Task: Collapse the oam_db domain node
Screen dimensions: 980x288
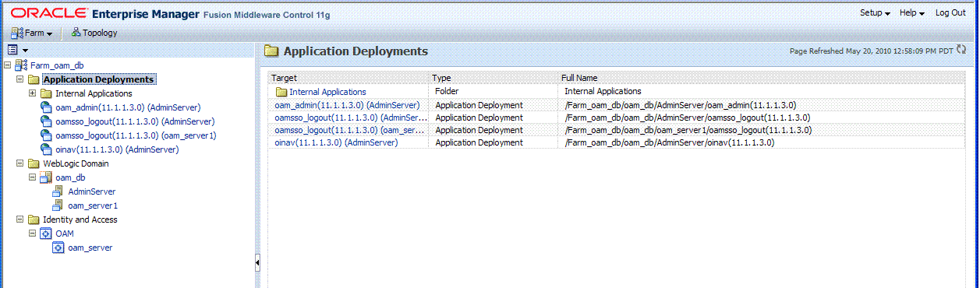Action: click(32, 177)
